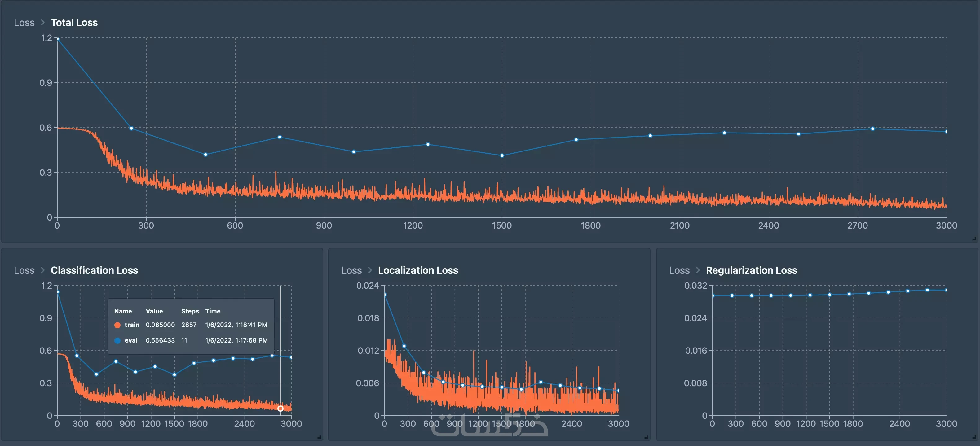
Task: Open the Loss breadcrumb in Classification Loss panel
Action: pos(24,270)
